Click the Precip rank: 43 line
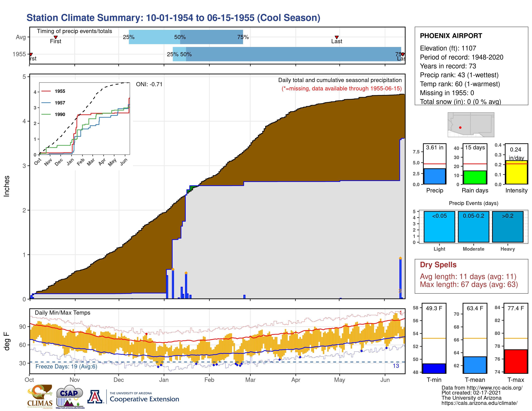 (459, 75)
